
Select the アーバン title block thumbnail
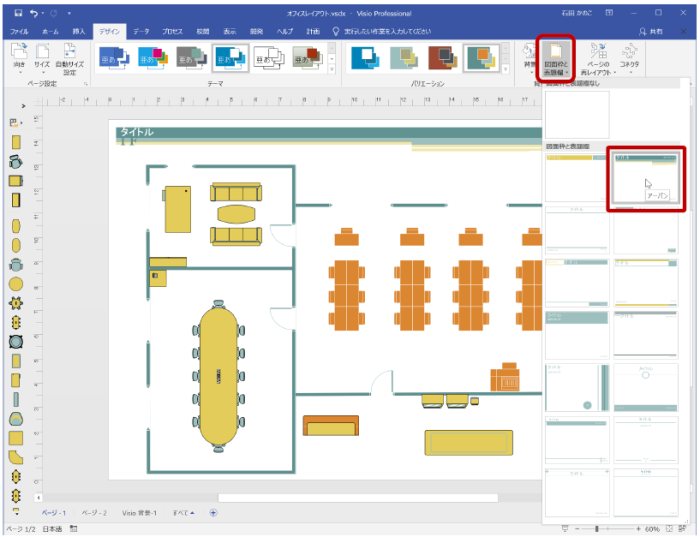(646, 178)
